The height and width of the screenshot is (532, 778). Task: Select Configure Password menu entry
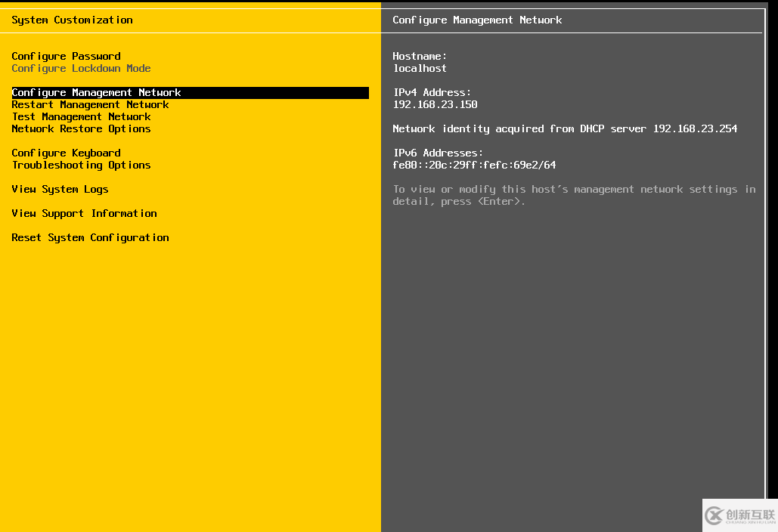[x=66, y=57]
